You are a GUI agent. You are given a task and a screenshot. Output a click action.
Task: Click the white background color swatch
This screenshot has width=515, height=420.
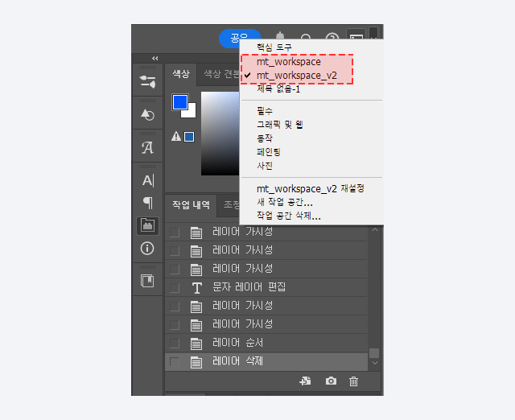coord(191,113)
